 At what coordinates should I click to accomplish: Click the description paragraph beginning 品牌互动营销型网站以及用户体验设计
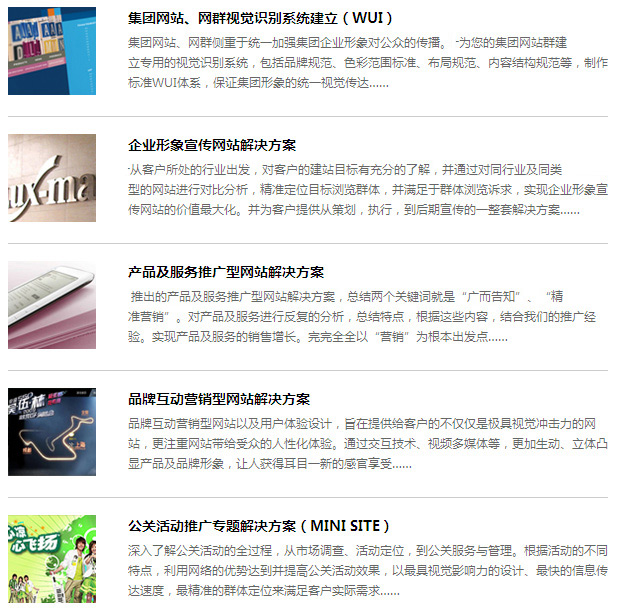(368, 444)
